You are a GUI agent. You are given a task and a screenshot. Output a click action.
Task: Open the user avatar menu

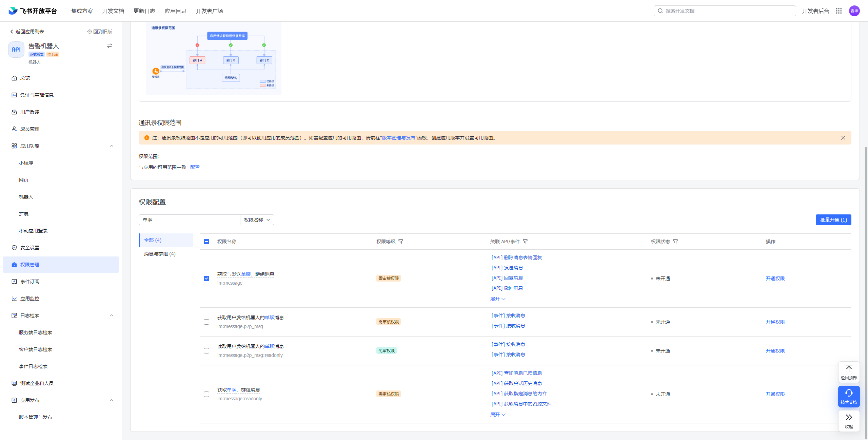pyautogui.click(x=854, y=11)
